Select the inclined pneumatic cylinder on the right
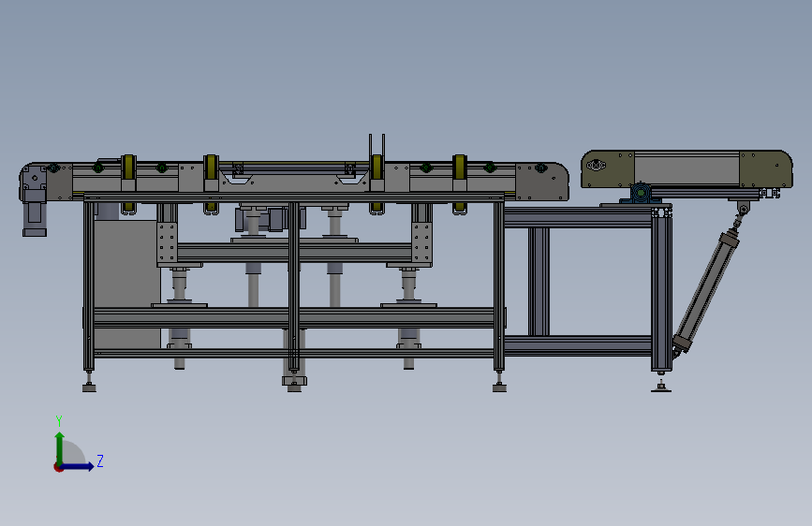The width and height of the screenshot is (812, 526). point(704,293)
